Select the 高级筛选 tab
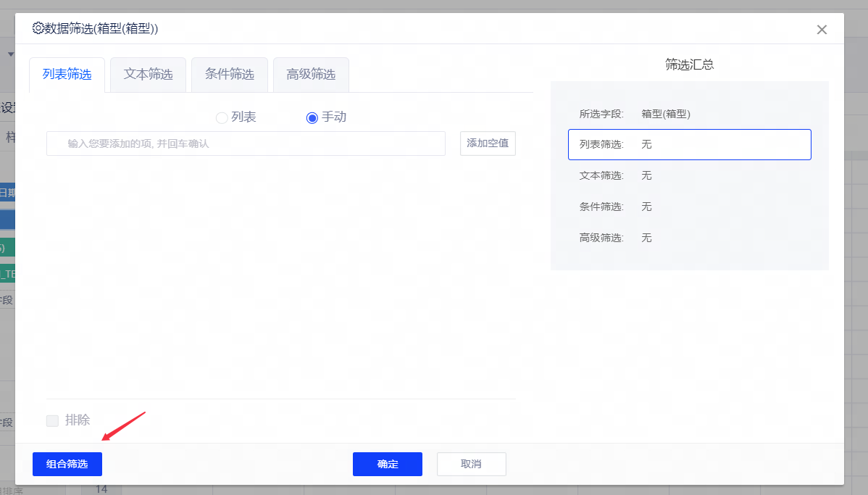Screen dimensions: 868x495 click(311, 75)
